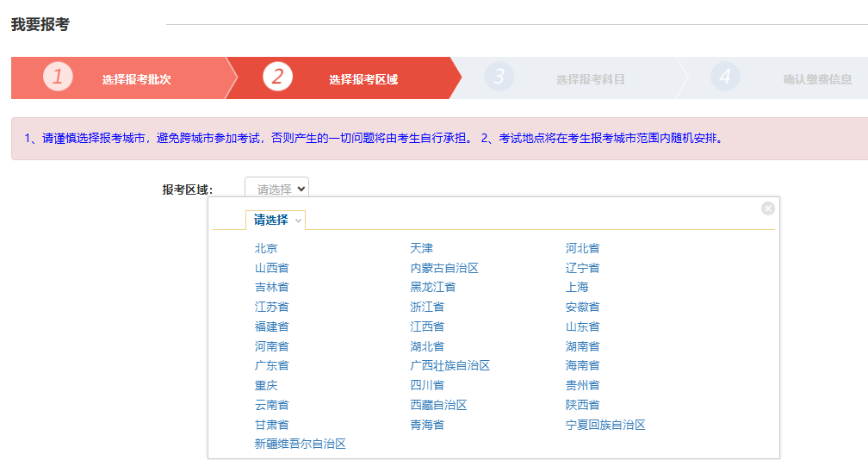Image resolution: width=868 pixels, height=460 pixels.
Task: Choose 北京 from region list
Action: (266, 248)
